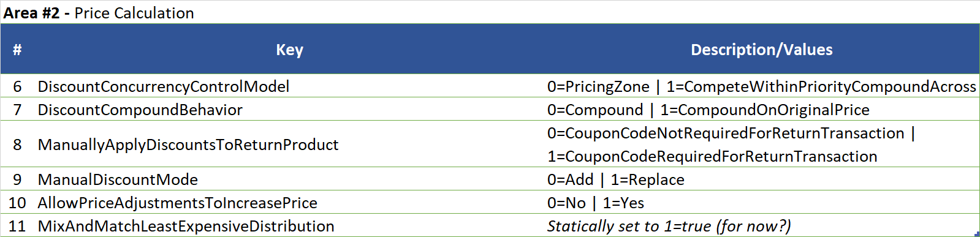Select the DiscountCompoundBehavior key cell
The width and height of the screenshot is (980, 237).
[289, 110]
